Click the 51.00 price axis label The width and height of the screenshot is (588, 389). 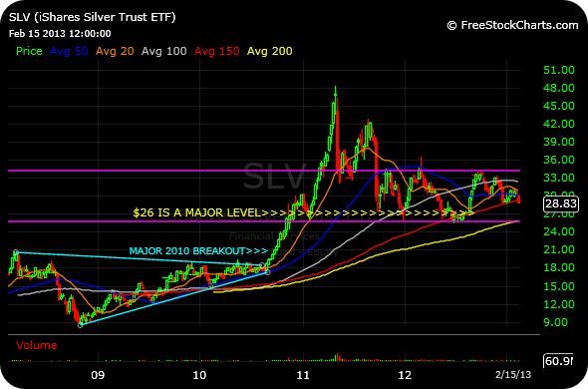click(x=559, y=70)
